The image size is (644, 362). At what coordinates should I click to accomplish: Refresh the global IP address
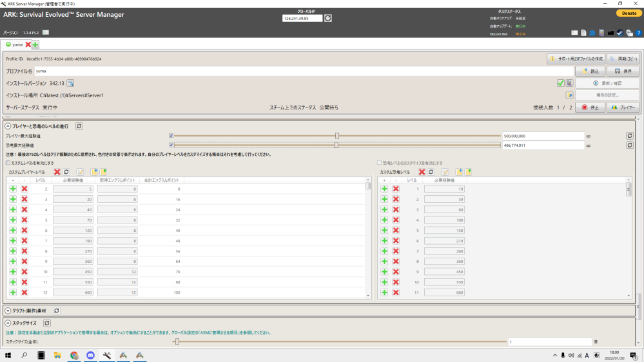point(327,18)
